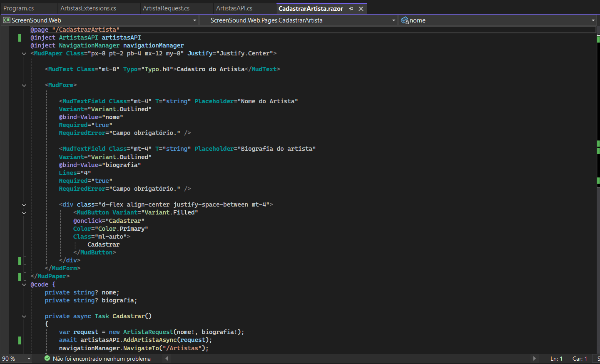Click the Color="Color.Primary" attribute

111,229
